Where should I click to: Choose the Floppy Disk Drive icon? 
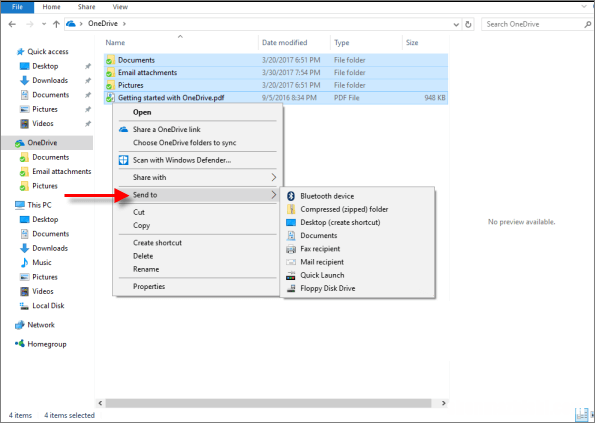[x=291, y=289]
